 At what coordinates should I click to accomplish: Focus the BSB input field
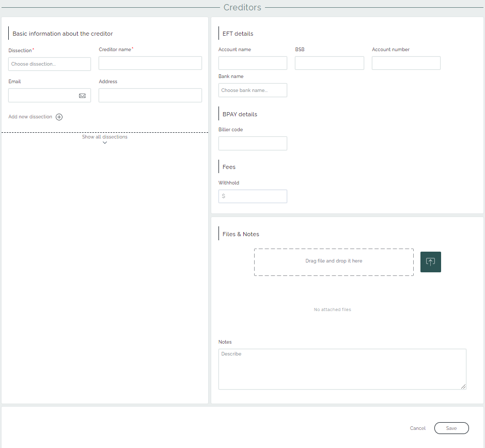(x=329, y=63)
